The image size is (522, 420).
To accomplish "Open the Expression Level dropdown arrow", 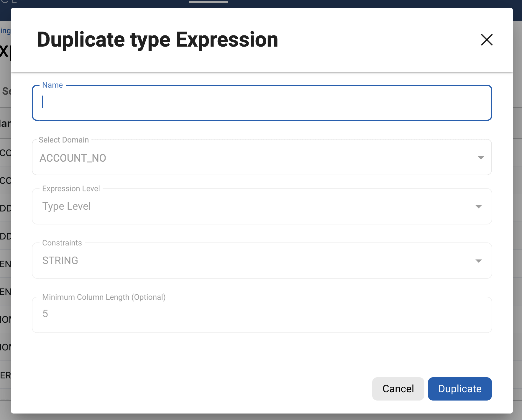I will (x=478, y=206).
